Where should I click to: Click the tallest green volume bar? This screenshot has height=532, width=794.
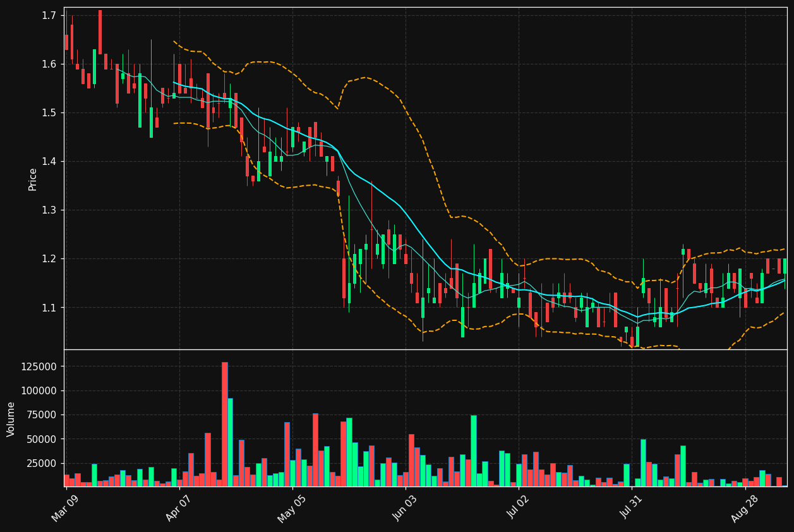[x=230, y=442]
